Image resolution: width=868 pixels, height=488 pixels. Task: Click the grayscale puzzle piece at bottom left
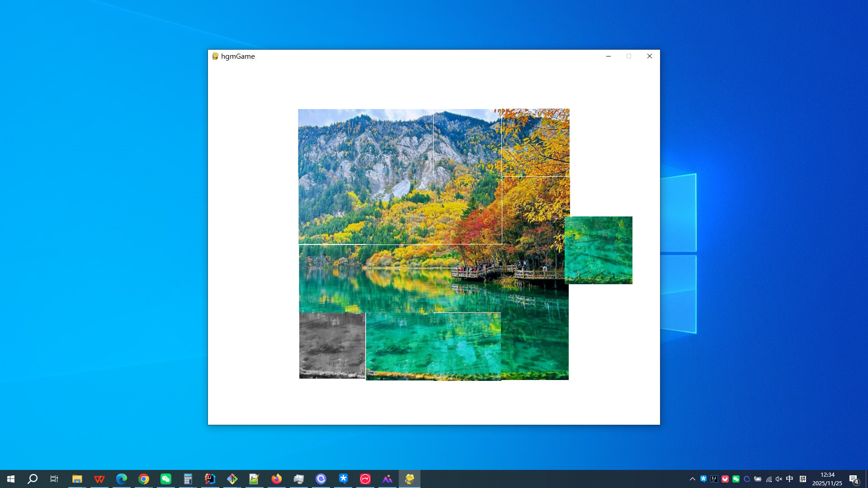(332, 346)
